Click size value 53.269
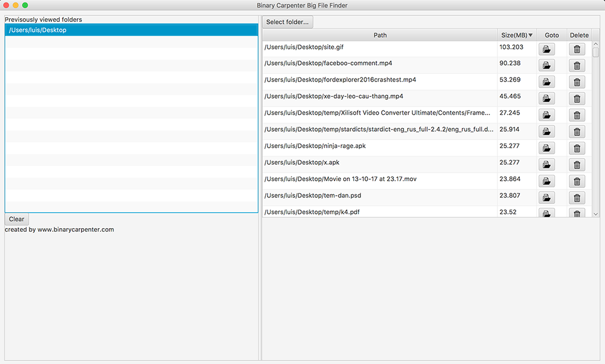 pos(510,80)
